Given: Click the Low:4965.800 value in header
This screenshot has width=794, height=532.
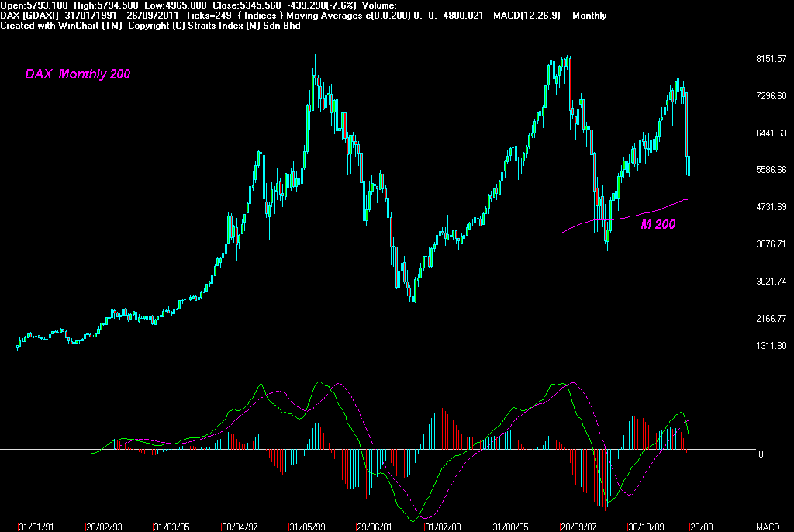Looking at the screenshot, I should pyautogui.click(x=176, y=5).
